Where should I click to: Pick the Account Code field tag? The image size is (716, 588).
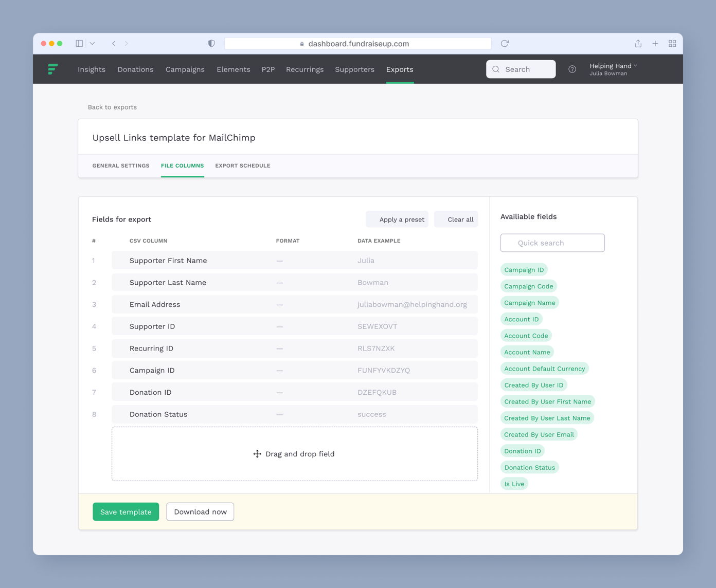tap(526, 336)
